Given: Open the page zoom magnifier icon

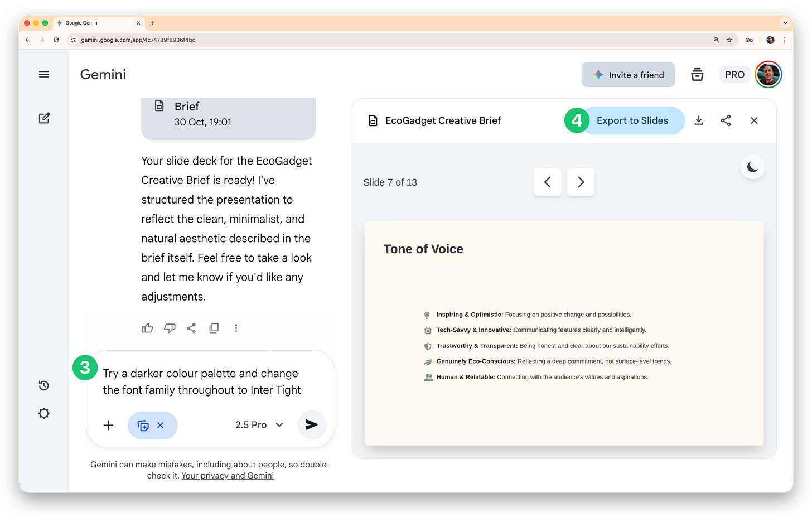Looking at the screenshot, I should coord(717,40).
